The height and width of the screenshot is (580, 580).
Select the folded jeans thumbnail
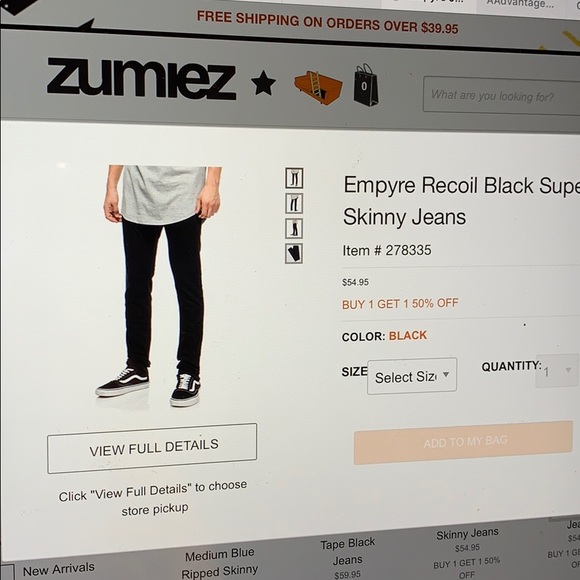coord(294,253)
